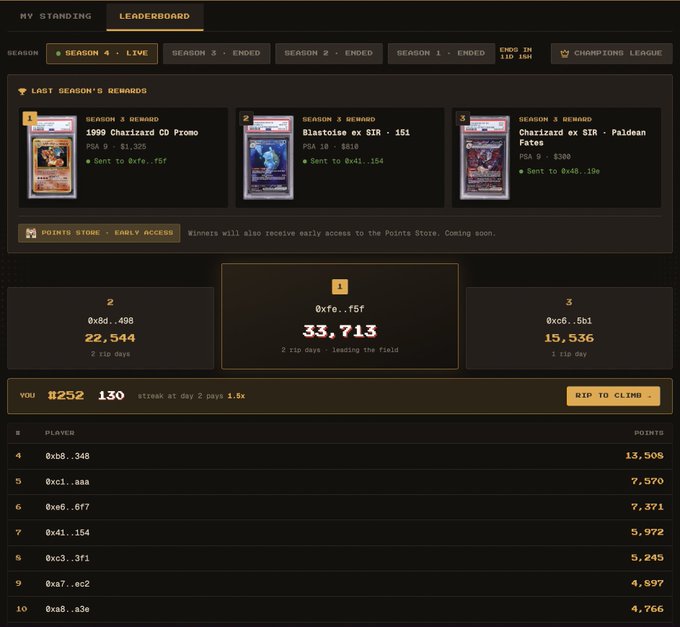Open the Leaderboard tab
This screenshot has height=627, width=680.
pos(154,16)
